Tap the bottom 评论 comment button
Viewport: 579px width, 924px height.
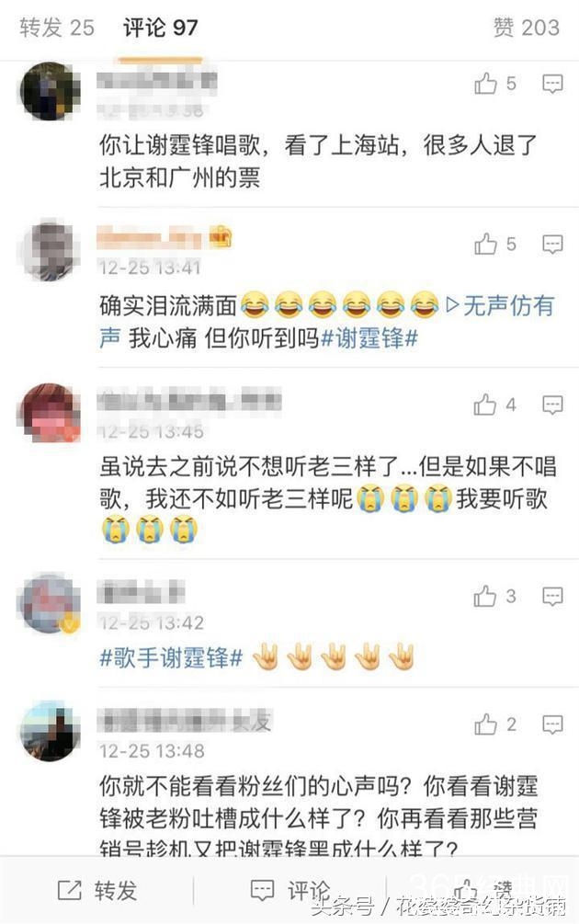[290, 890]
